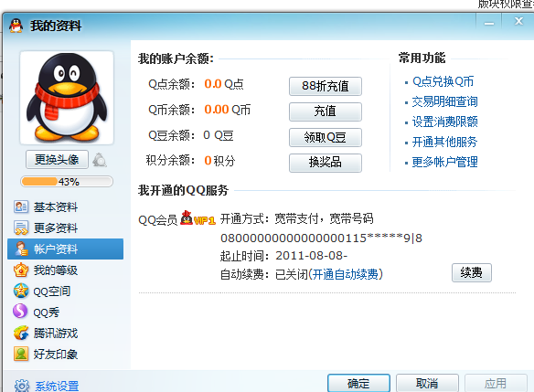
Task: Click the 系统设置 gear icon
Action: pyautogui.click(x=22, y=386)
